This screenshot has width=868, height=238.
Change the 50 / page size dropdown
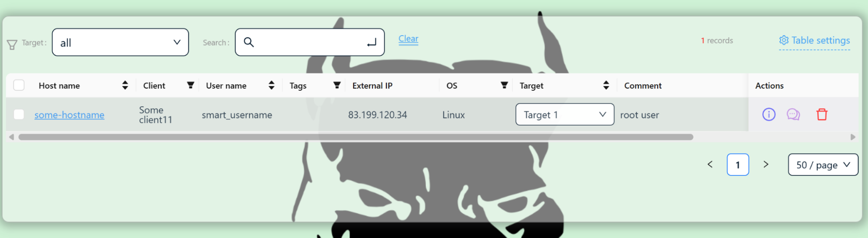[x=823, y=165]
